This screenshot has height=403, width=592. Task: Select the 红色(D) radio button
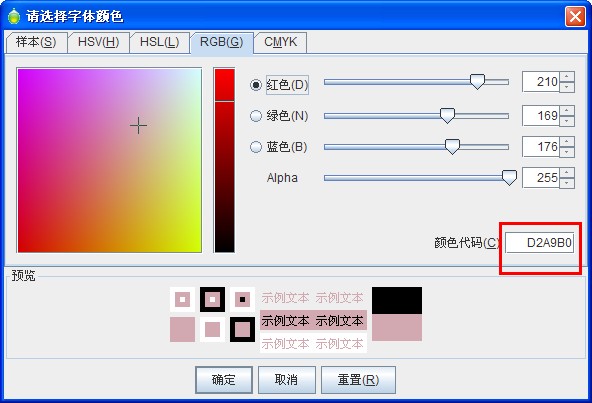click(256, 85)
